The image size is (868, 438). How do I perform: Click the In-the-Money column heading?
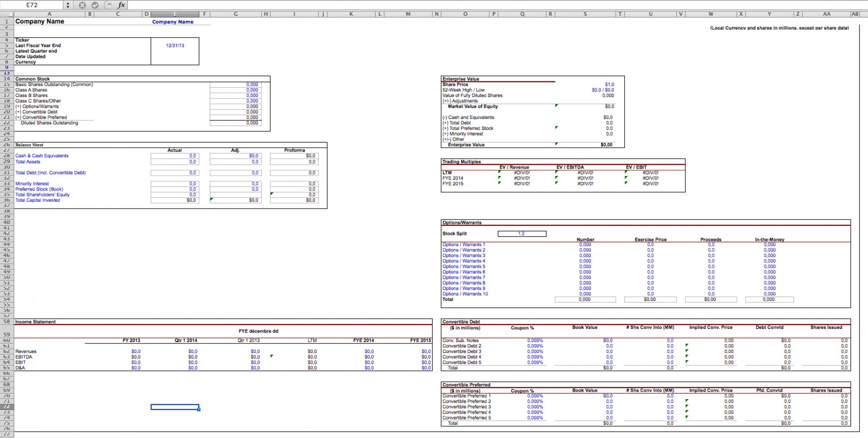tap(769, 240)
